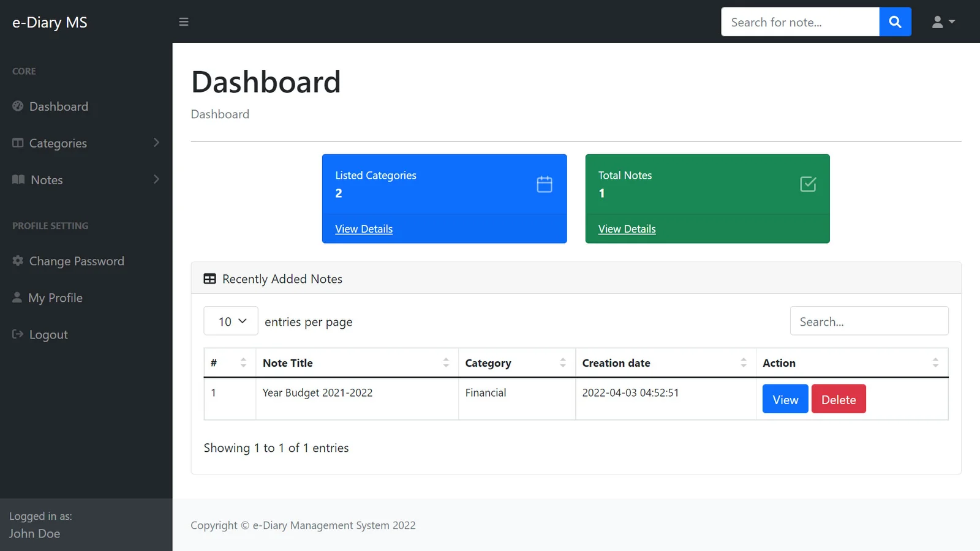This screenshot has height=551, width=980.
Task: Toggle the sidebar hamburger menu
Action: point(184,22)
